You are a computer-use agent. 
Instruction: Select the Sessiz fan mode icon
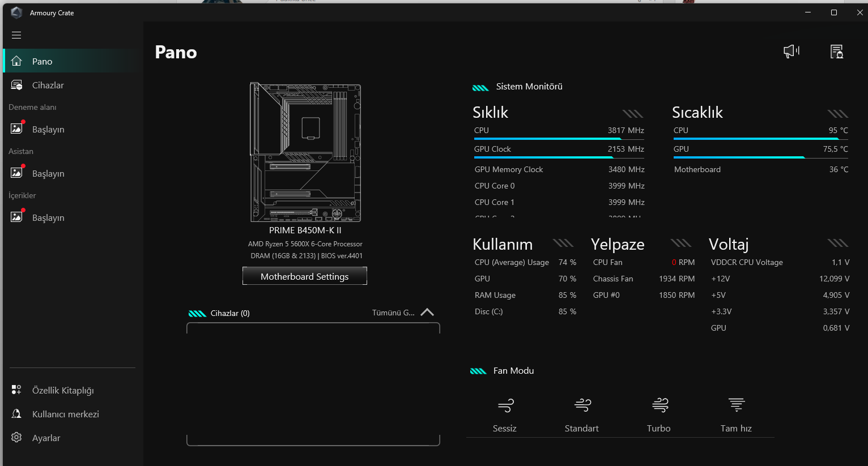coord(505,405)
